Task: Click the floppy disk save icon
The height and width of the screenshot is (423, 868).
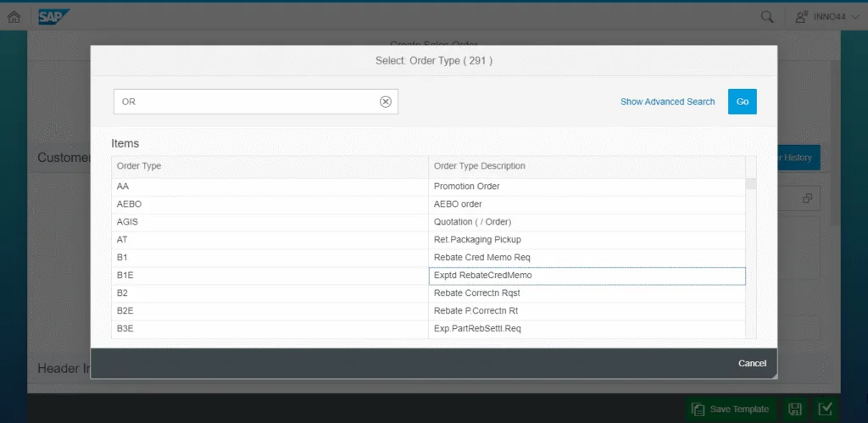Action: pyautogui.click(x=795, y=409)
